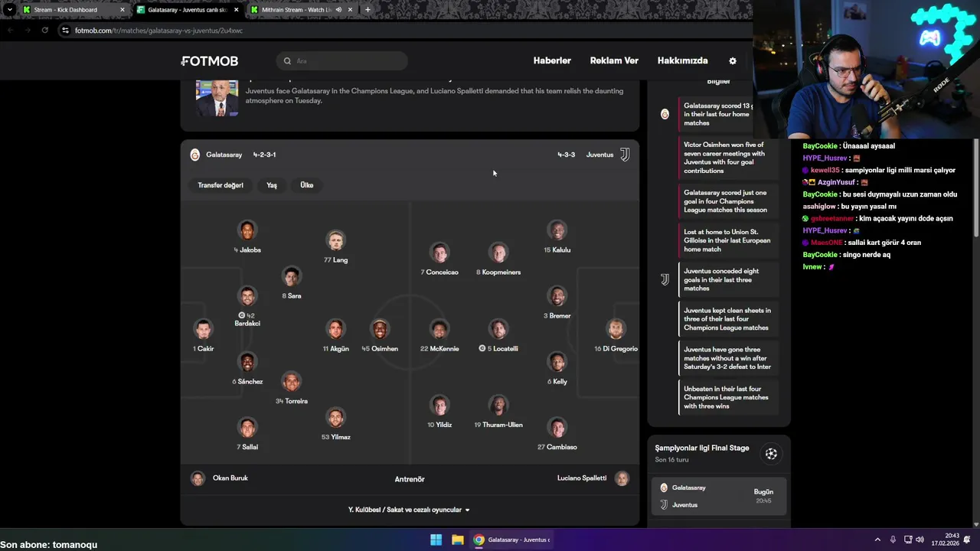Select Jakobs player photo
980x551 pixels.
pyautogui.click(x=247, y=230)
